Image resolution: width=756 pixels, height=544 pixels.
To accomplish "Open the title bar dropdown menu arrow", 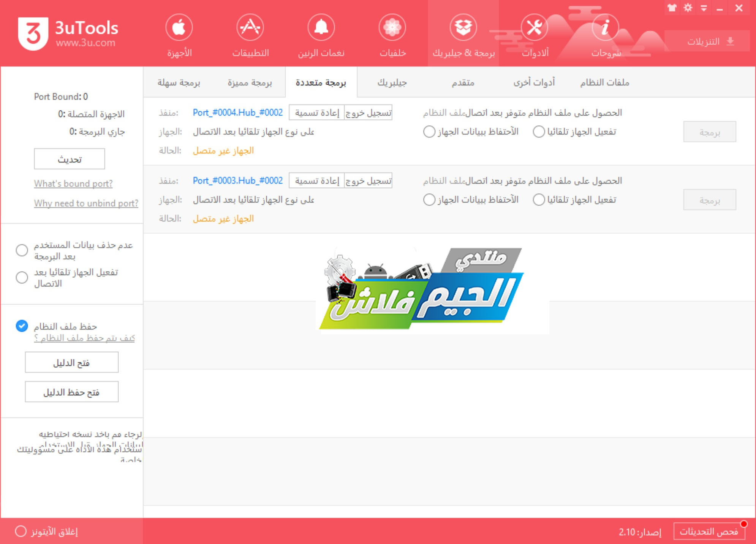I will click(704, 8).
